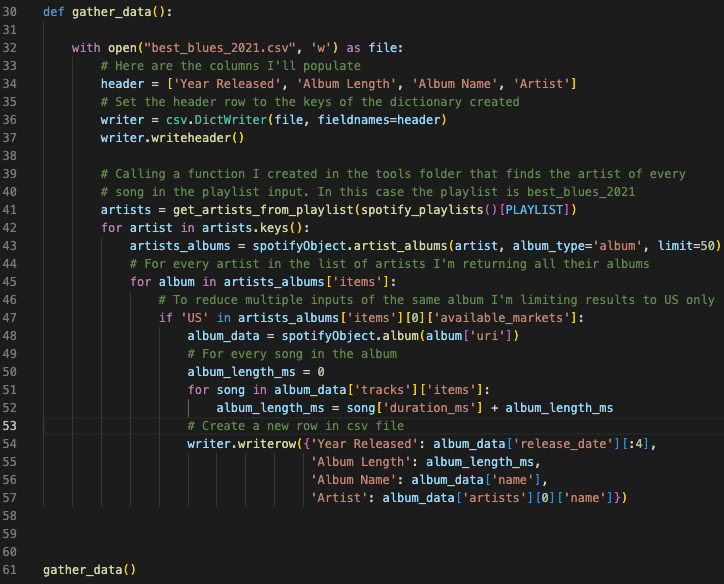Click comment 'Here are the columns I'll populate'
The width and height of the screenshot is (724, 584).
click(x=230, y=66)
